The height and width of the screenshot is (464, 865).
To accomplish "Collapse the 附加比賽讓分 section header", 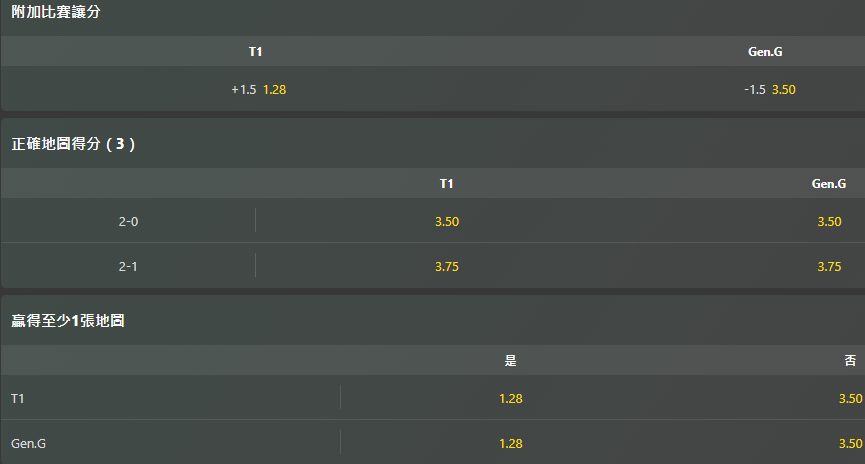I will 432,12.
